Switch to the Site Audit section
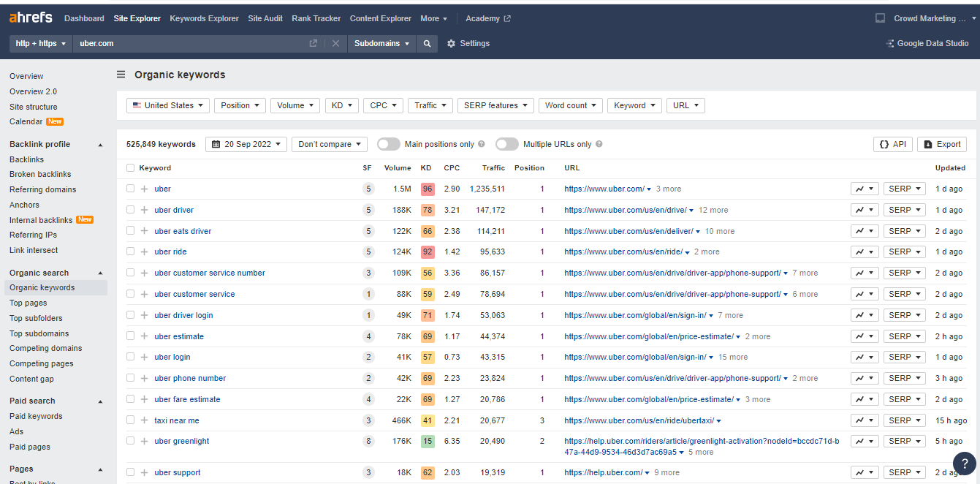The width and height of the screenshot is (980, 484). point(265,18)
